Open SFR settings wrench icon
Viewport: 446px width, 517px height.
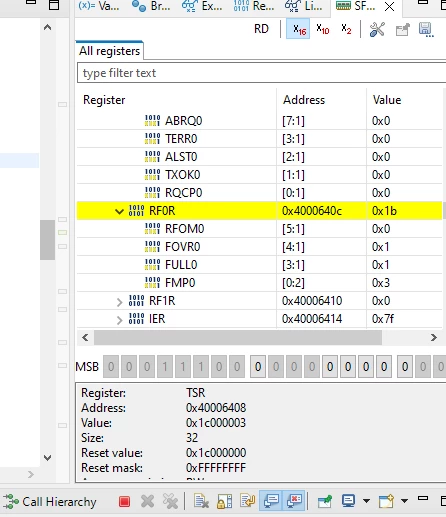377,29
